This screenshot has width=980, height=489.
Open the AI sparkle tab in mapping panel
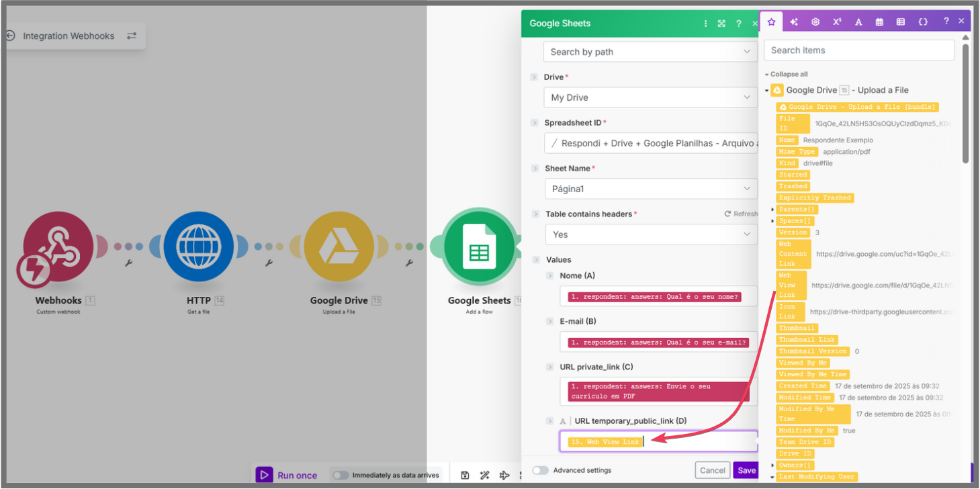pyautogui.click(x=794, y=21)
